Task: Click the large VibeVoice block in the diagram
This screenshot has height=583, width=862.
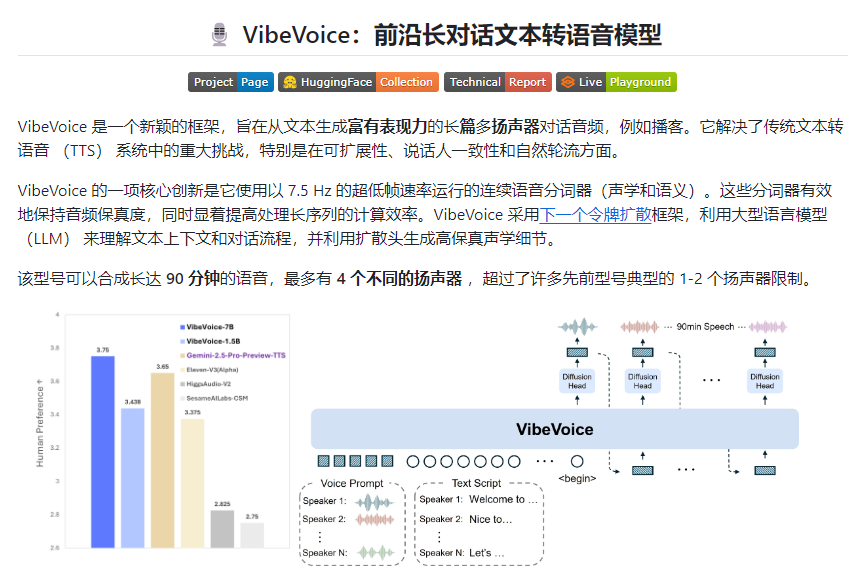Action: [555, 429]
